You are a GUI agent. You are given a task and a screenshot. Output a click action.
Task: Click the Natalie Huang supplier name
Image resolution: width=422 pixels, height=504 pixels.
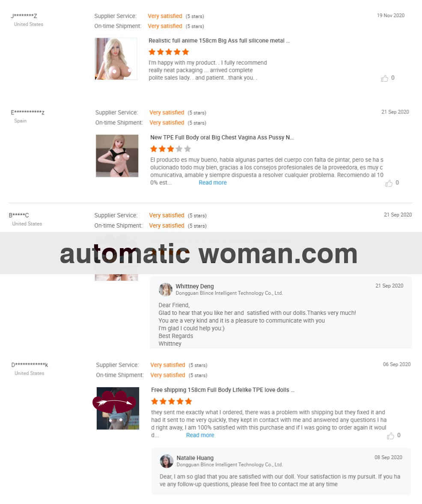[x=195, y=458]
